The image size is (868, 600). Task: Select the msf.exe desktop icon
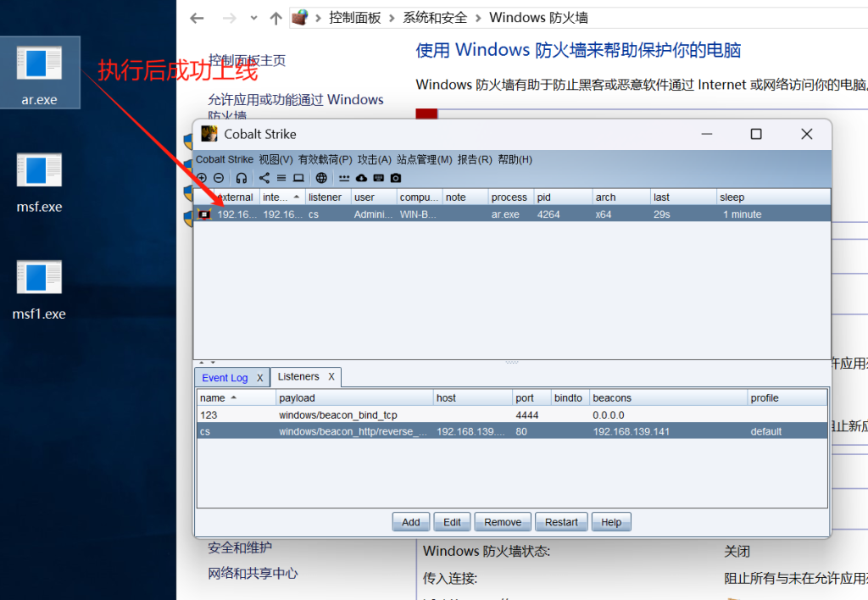[39, 182]
